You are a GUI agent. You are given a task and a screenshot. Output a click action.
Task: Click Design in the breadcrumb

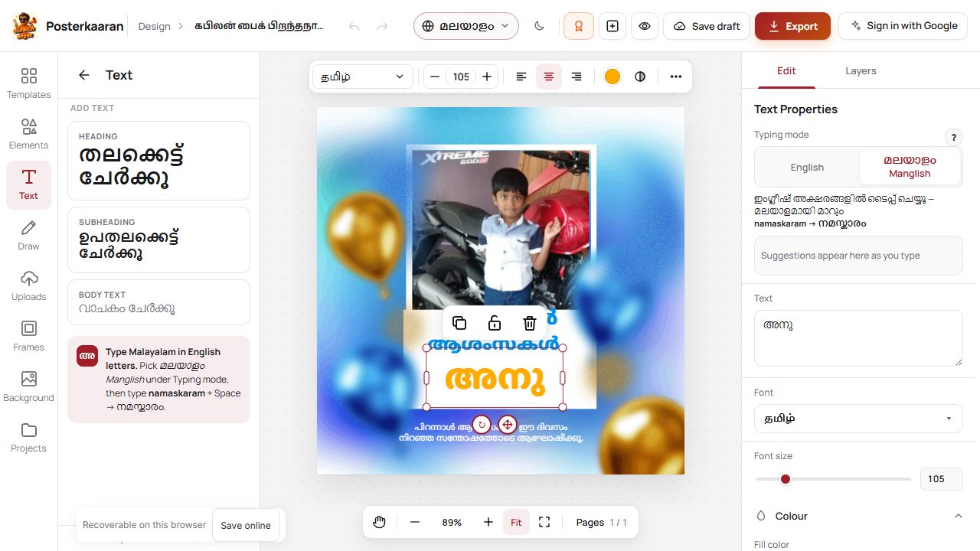pos(154,26)
